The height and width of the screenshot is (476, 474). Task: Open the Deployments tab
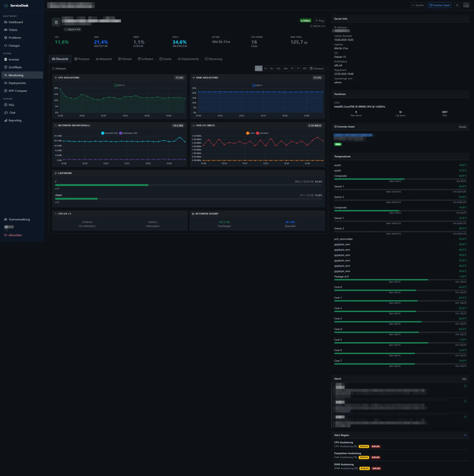(188, 59)
